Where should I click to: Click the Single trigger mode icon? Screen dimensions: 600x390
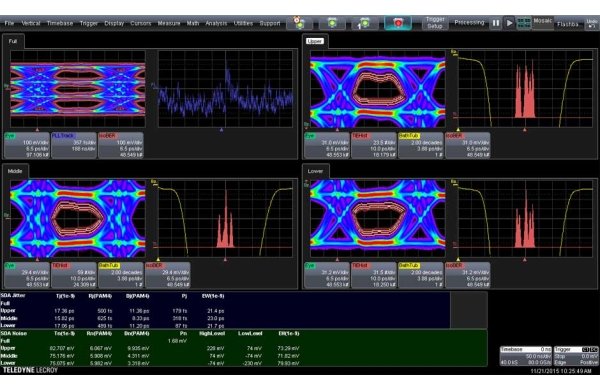(365, 23)
